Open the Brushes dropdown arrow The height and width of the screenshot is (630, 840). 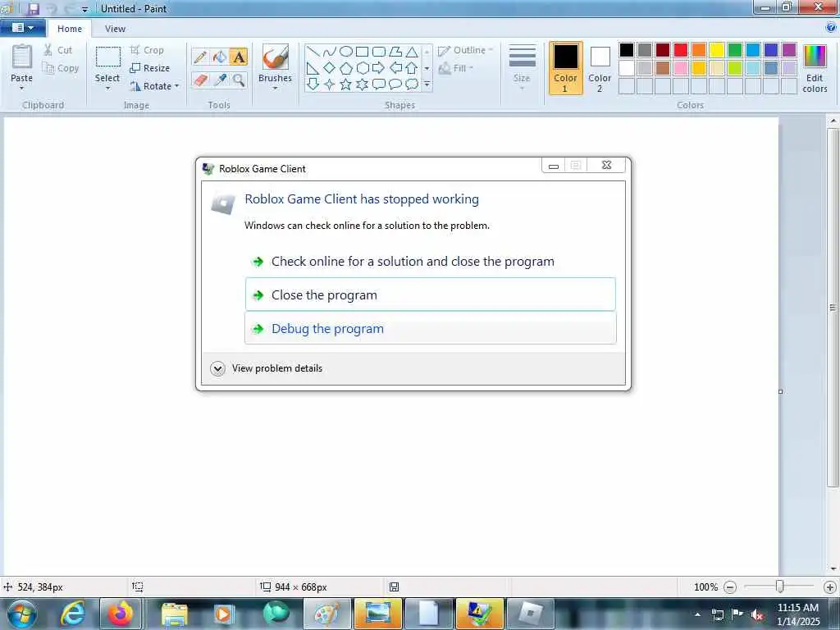(276, 89)
